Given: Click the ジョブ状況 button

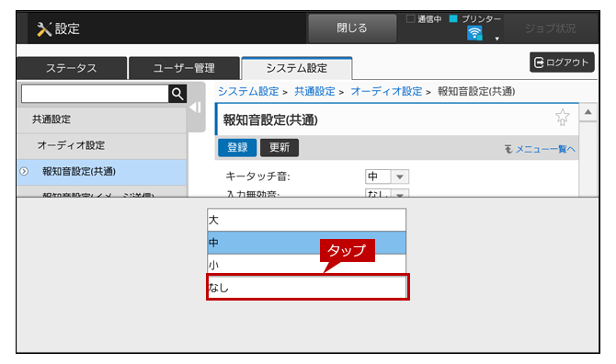Looking at the screenshot, I should 550,28.
